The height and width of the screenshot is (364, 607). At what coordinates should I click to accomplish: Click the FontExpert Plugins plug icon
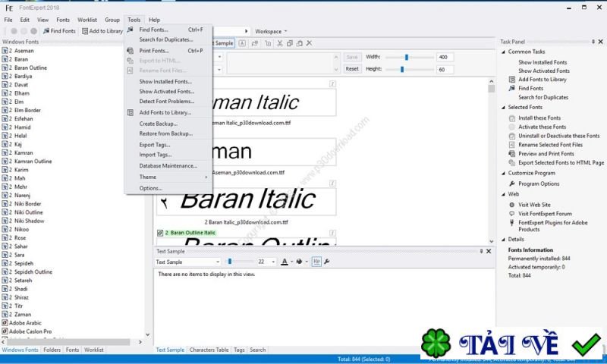tap(511, 222)
